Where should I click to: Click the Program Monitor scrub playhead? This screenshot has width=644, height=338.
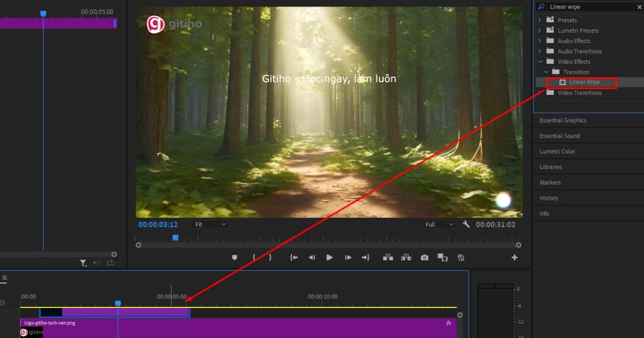[x=175, y=237]
